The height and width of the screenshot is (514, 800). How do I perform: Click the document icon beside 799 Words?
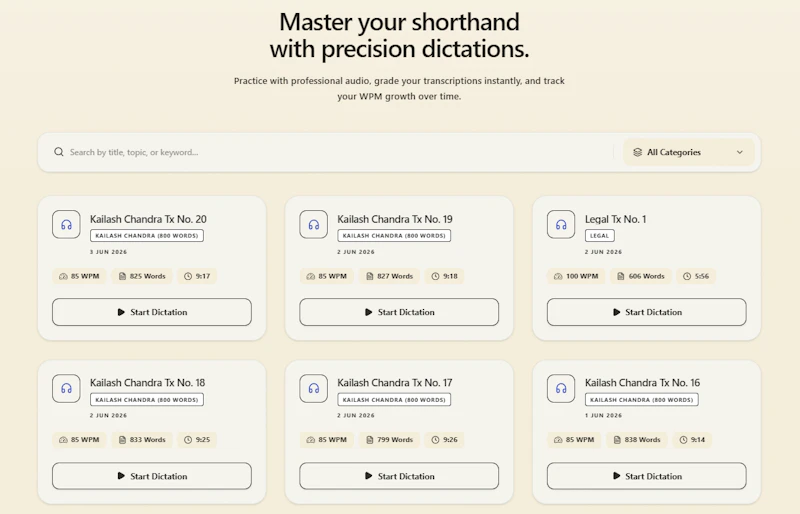369,439
